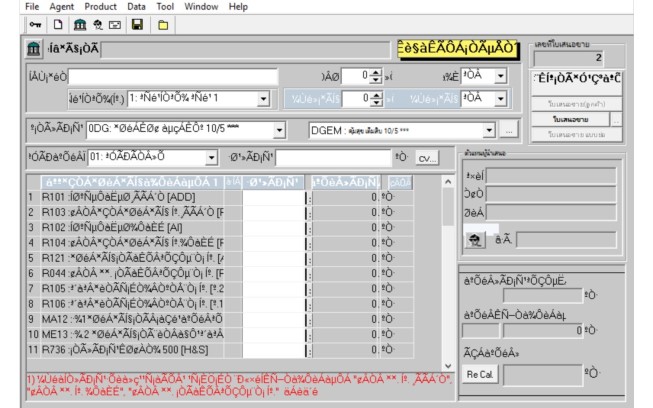Image resolution: width=653 pixels, height=408 pixels.
Task: Click the first rider table column header
Action: pyautogui.click(x=132, y=182)
